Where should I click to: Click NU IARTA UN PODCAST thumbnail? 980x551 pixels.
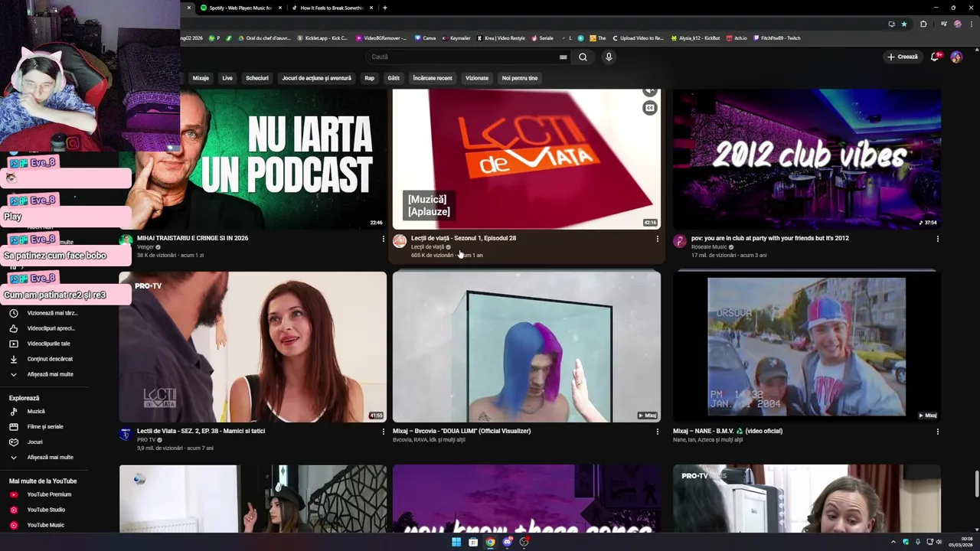[253, 159]
